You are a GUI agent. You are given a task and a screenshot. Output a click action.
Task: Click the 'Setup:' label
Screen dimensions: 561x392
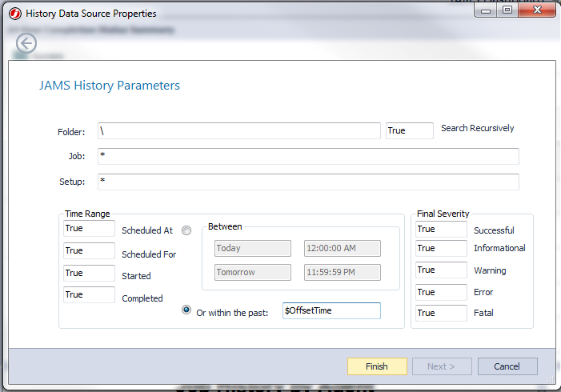click(72, 182)
